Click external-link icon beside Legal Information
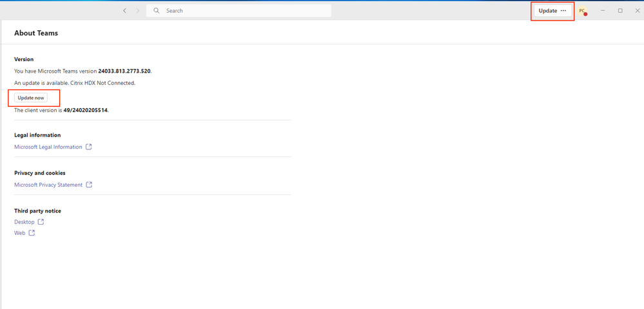Viewport: 644px width, 309px height. coord(88,147)
